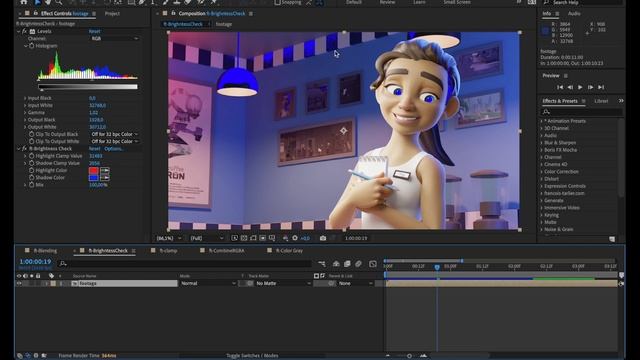This screenshot has width=640, height=360.
Task: Click the Mix property stopwatch
Action: [31, 185]
